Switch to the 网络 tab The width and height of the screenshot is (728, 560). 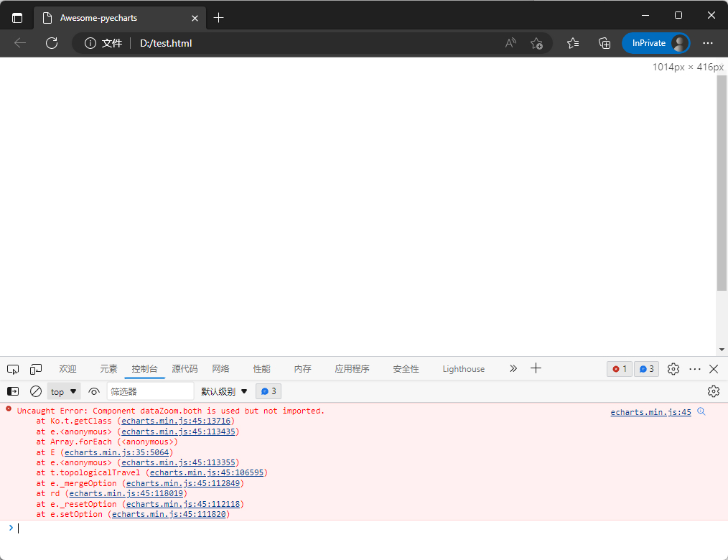(221, 368)
